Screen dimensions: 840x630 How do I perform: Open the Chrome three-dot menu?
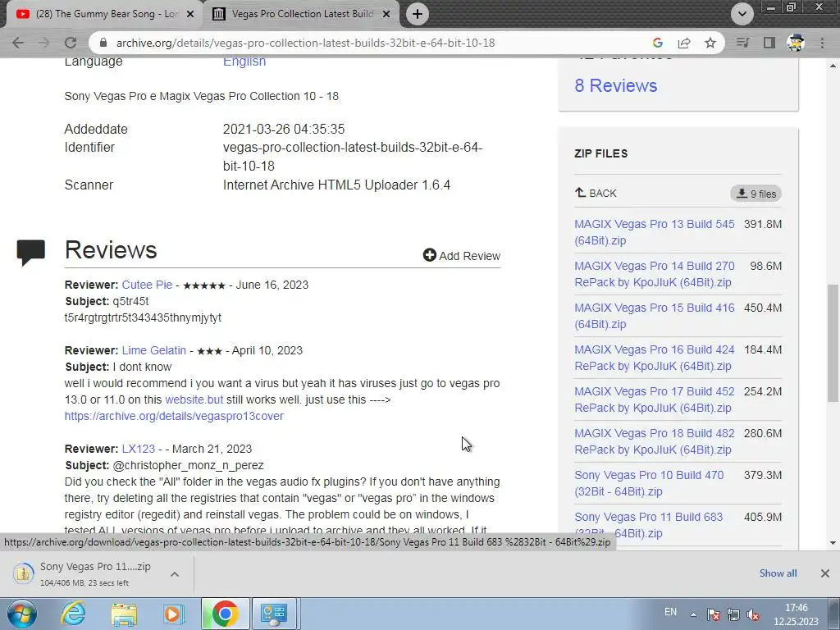822,43
